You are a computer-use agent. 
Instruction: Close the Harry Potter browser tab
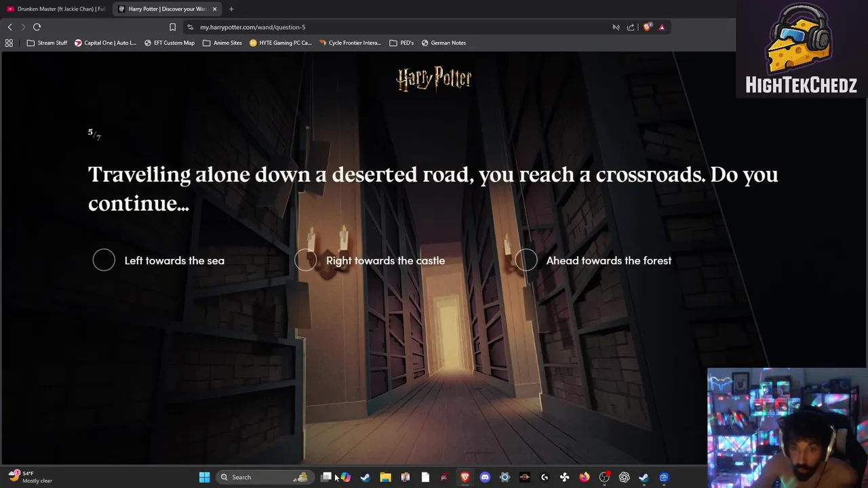pos(215,9)
